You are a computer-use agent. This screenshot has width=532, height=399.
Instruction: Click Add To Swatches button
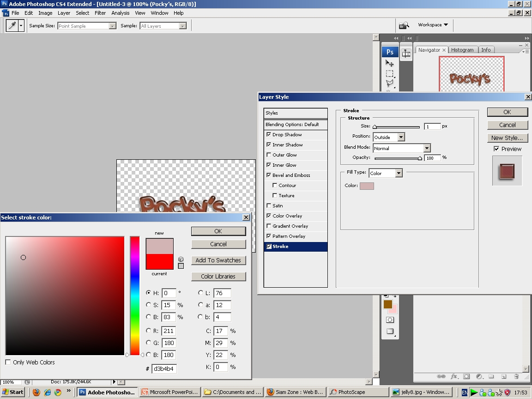pos(218,260)
